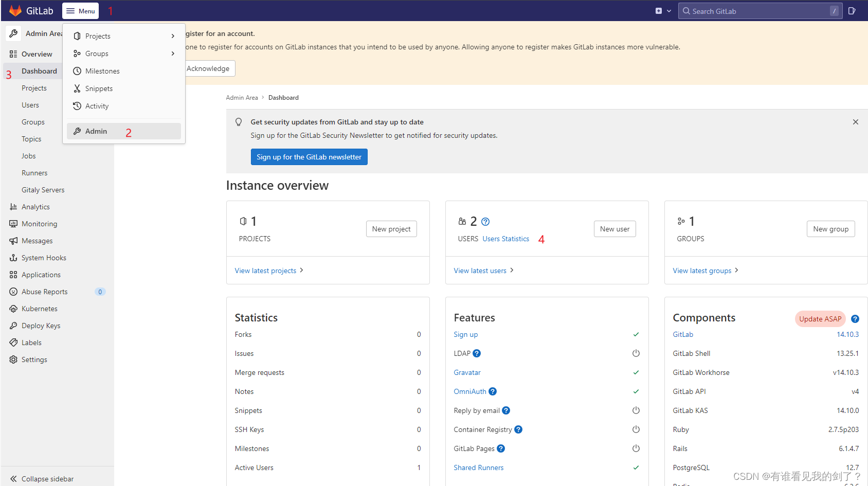Screen dimensions: 868x486
Task: Click the Milestones clock icon in menu
Action: (x=77, y=71)
